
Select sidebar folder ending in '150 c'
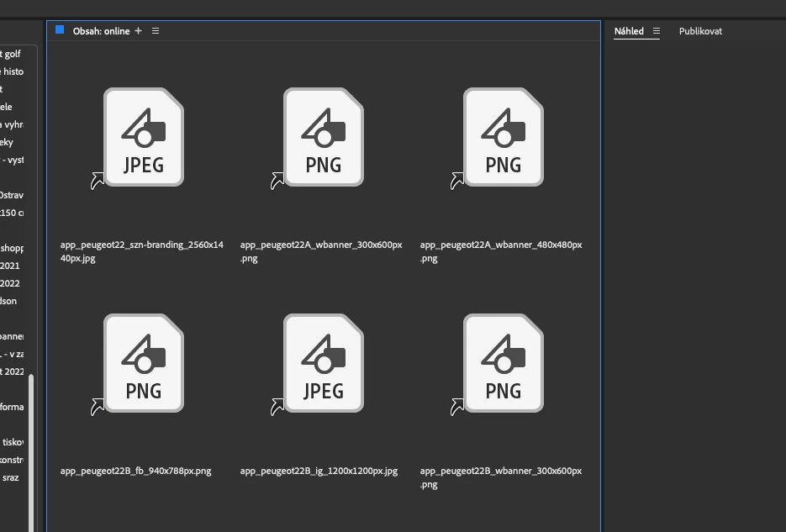pos(12,213)
